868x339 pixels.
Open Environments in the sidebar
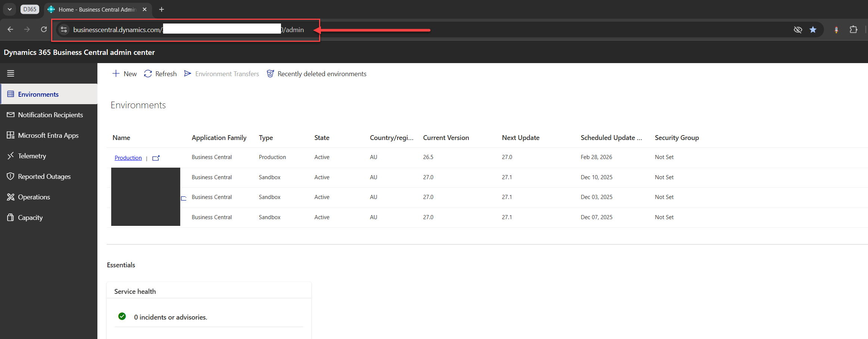49,94
